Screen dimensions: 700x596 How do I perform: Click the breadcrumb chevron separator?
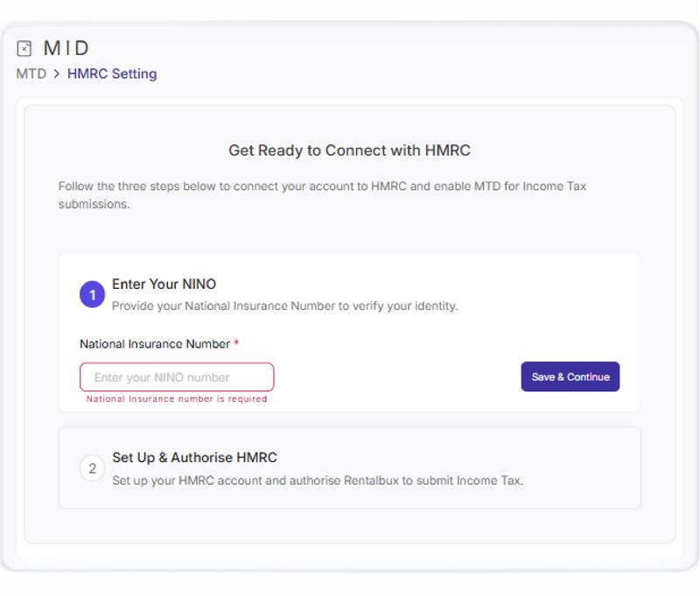[x=57, y=74]
